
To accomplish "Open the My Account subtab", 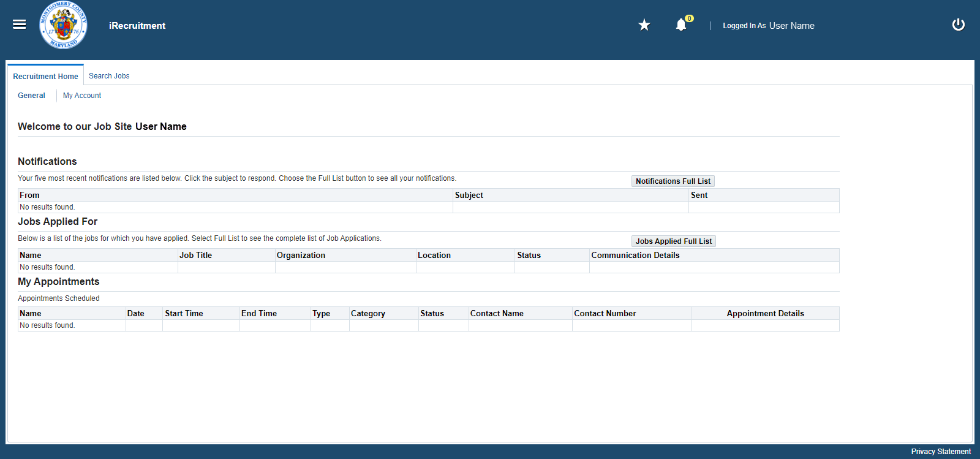I will [82, 96].
